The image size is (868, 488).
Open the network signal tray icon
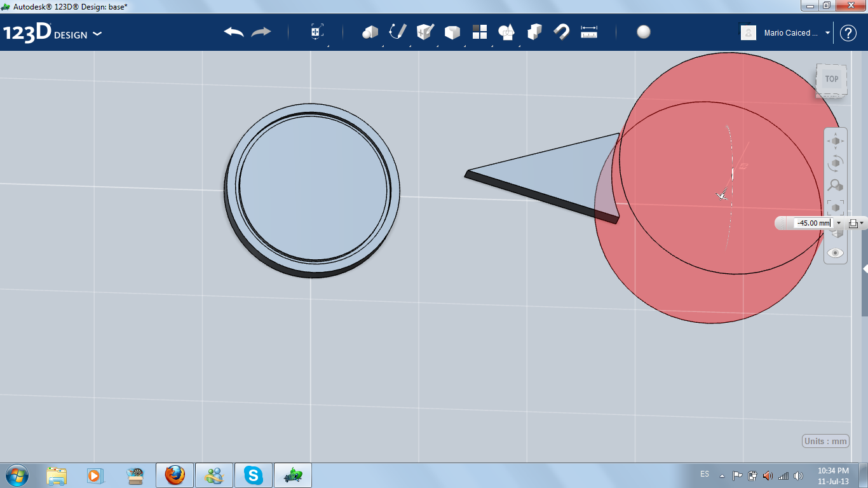click(783, 475)
